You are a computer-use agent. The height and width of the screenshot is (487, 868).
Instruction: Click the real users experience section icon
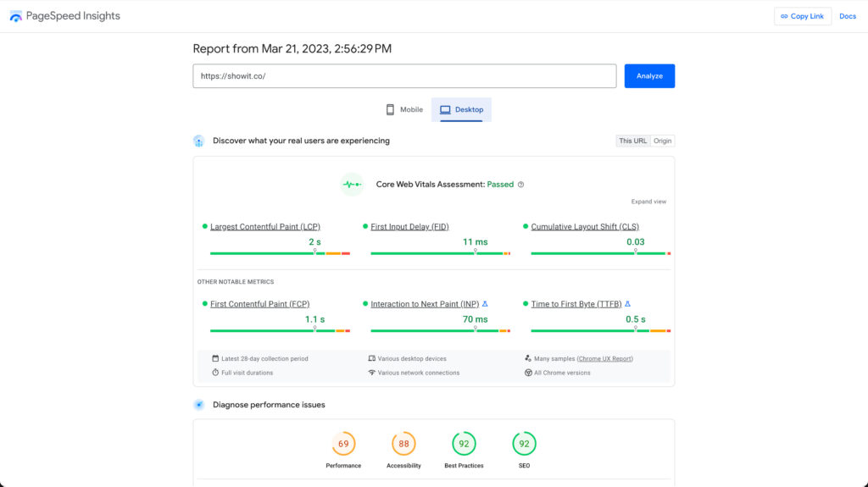(x=198, y=141)
